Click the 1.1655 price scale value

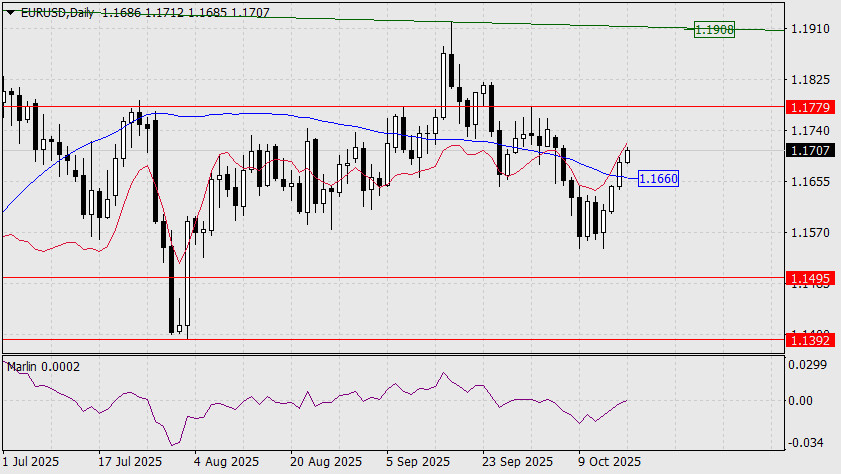click(x=810, y=181)
